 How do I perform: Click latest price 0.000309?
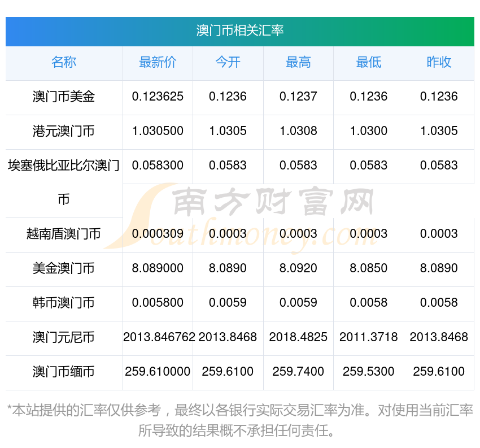[x=158, y=234]
